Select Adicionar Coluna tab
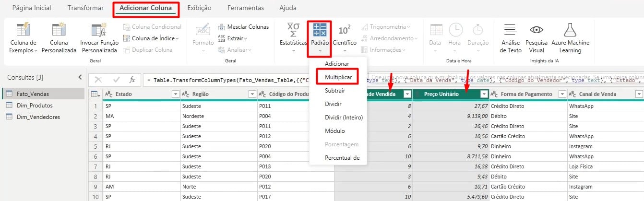 coord(146,8)
